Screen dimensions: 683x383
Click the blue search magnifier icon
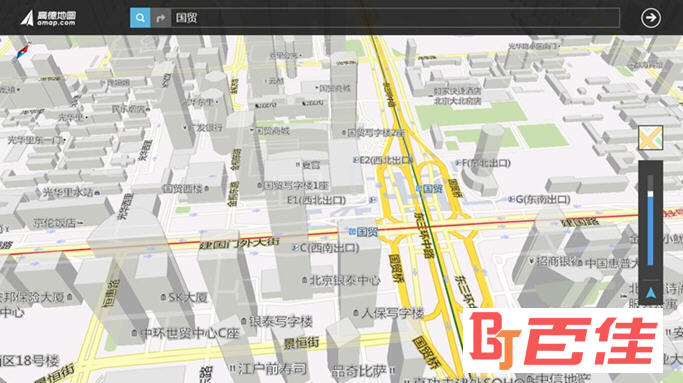(x=140, y=18)
